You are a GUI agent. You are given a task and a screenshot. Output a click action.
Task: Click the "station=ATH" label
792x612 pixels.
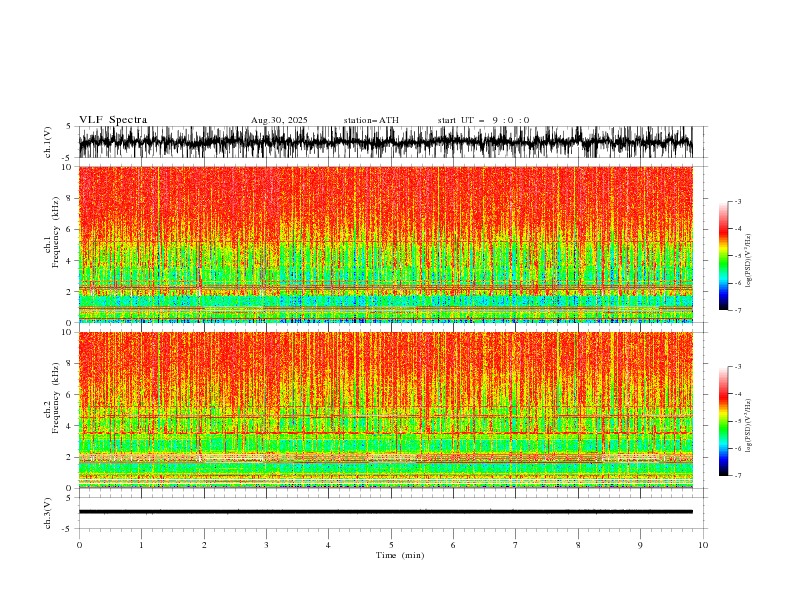coord(371,120)
